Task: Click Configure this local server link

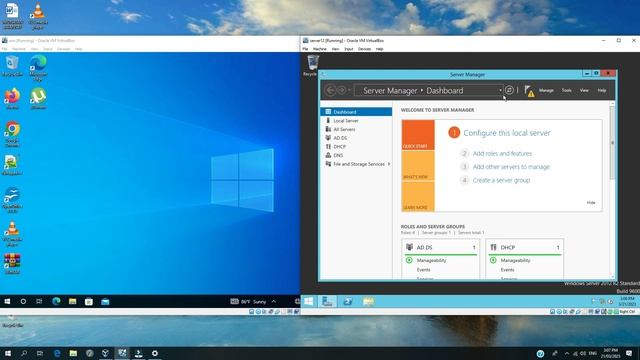Action: [x=507, y=133]
